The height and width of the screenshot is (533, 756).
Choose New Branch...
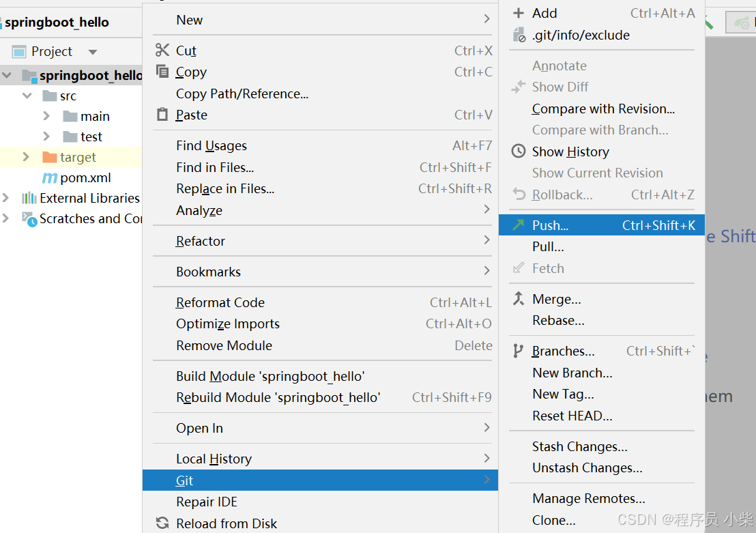point(602,373)
